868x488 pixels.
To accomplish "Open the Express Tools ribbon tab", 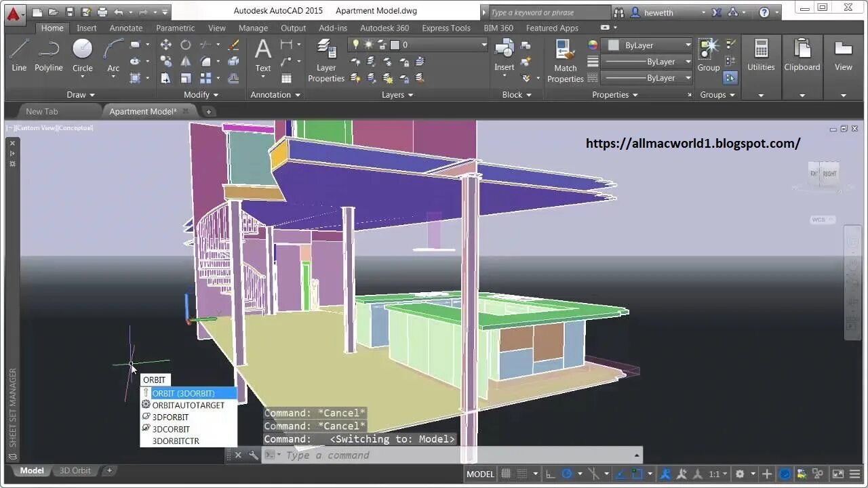I will pos(446,28).
